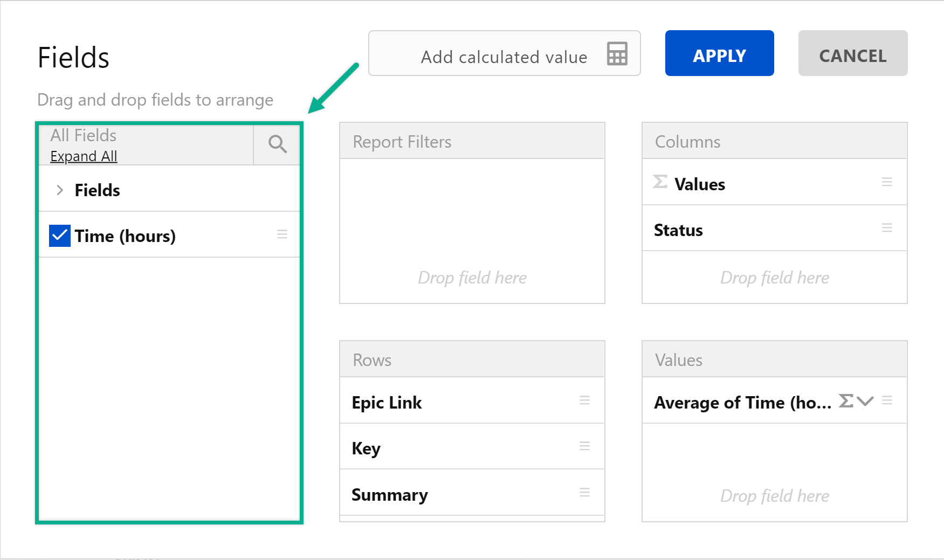Select the Values item in Columns
This screenshot has height=560, width=944.
[x=699, y=184]
